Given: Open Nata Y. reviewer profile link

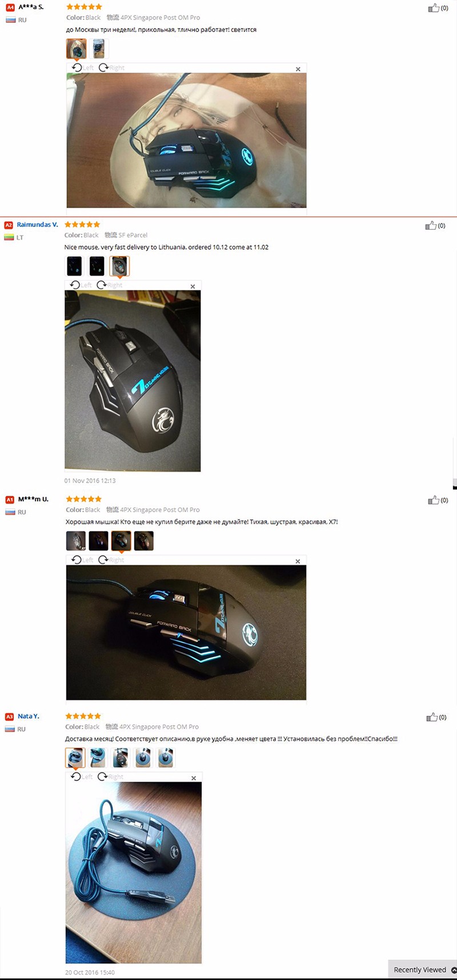Looking at the screenshot, I should [x=29, y=716].
